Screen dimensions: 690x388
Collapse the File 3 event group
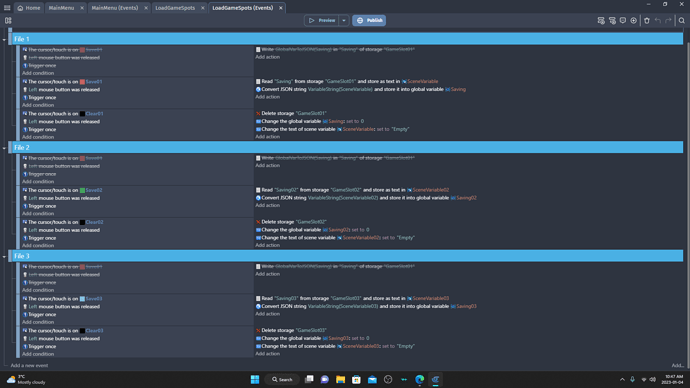tap(4, 256)
